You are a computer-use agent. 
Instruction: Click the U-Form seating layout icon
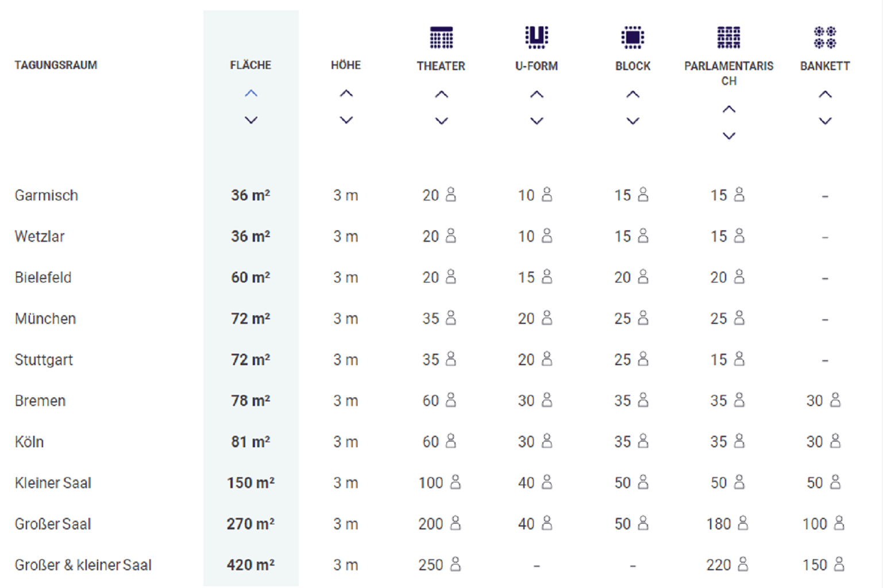tap(537, 37)
